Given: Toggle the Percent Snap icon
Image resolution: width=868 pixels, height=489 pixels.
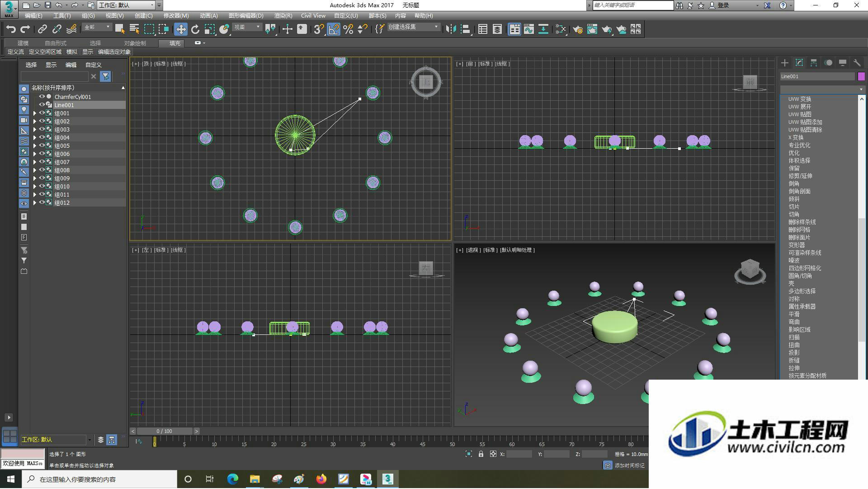Looking at the screenshot, I should (x=348, y=29).
